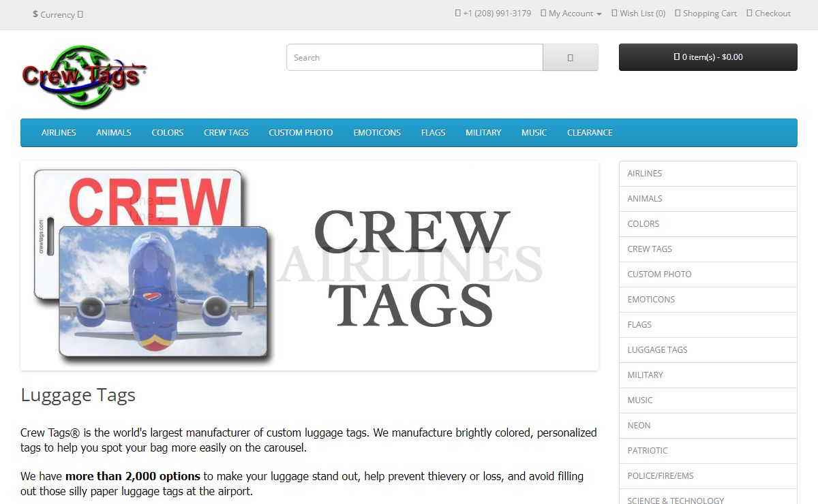The width and height of the screenshot is (818, 504).
Task: Open AIRLINES in the sidebar category list
Action: click(x=708, y=174)
